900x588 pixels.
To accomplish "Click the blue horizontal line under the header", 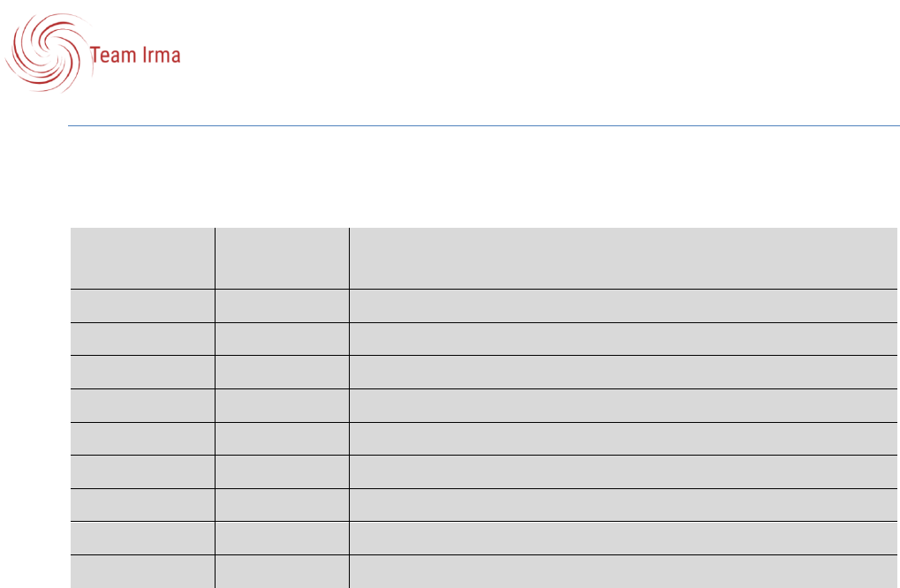I will point(484,126).
